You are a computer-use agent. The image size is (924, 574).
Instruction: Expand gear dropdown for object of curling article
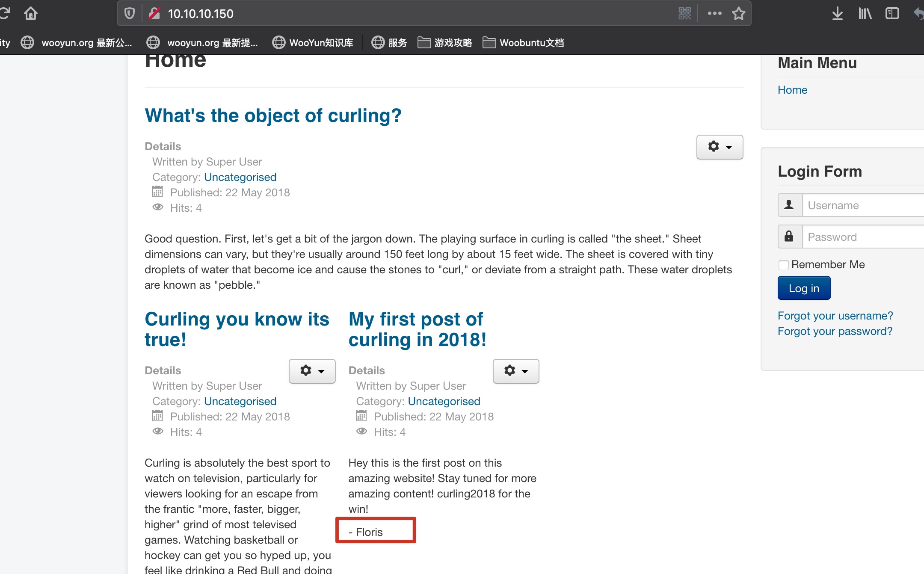point(720,147)
